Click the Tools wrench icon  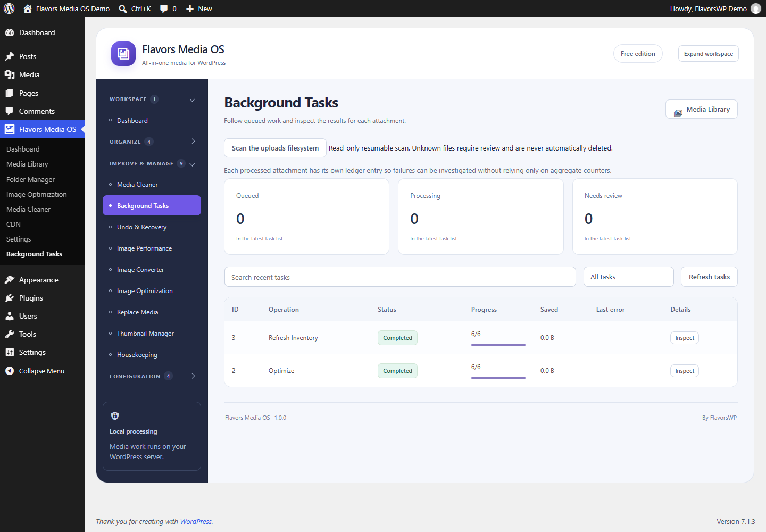(x=10, y=334)
